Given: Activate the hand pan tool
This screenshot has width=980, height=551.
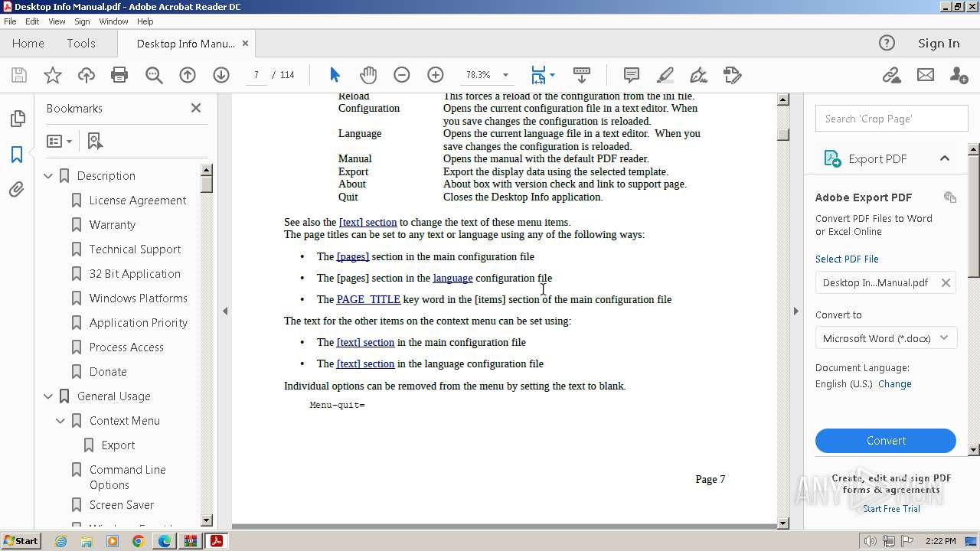Looking at the screenshot, I should point(368,75).
